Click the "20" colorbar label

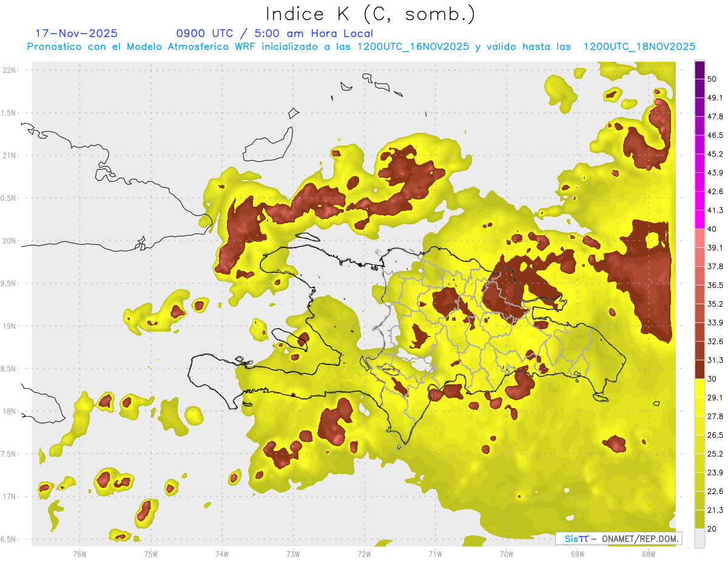712,529
